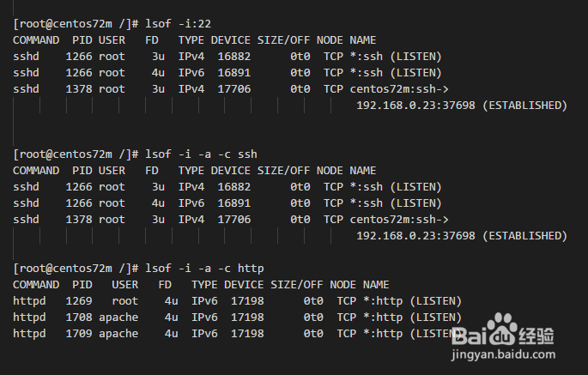The height and width of the screenshot is (375, 588).
Task: Click device 17706 in the second table
Action: (234, 220)
